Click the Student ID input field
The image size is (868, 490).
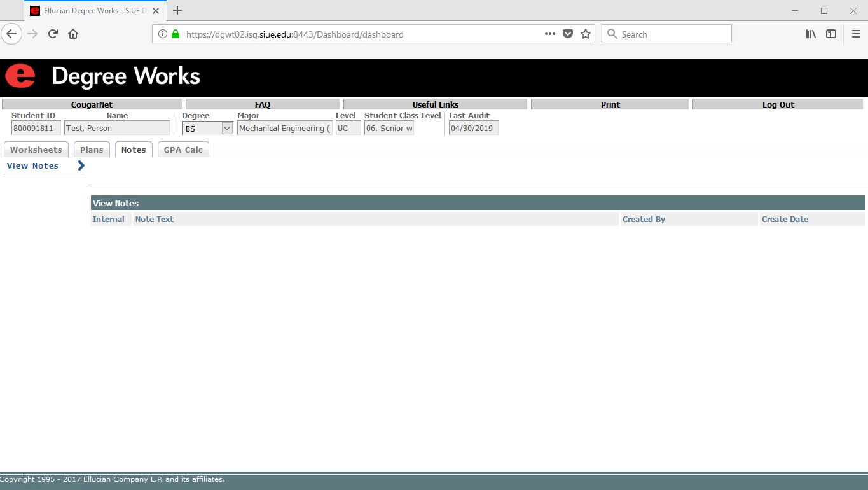[36, 129]
